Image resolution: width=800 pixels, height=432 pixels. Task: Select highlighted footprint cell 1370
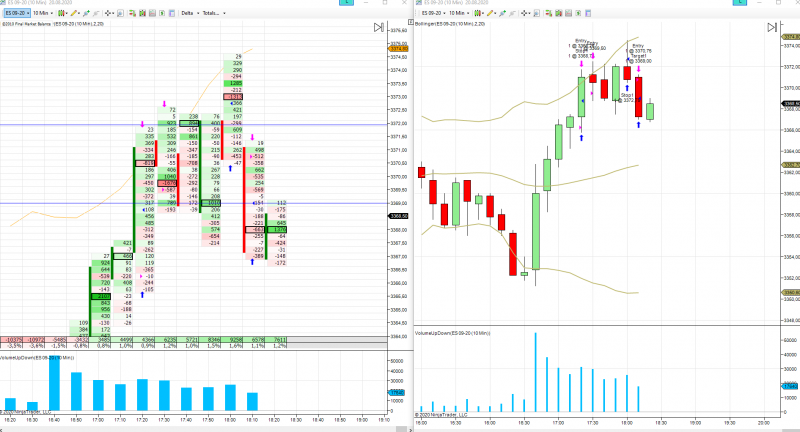[277, 230]
